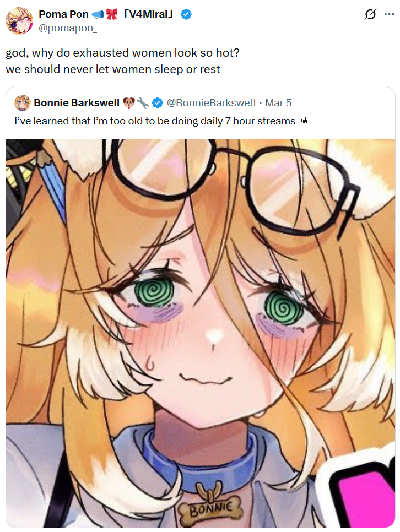The image size is (400, 532).
Task: Click the quoted text about 7 hour streams
Action: [155, 121]
